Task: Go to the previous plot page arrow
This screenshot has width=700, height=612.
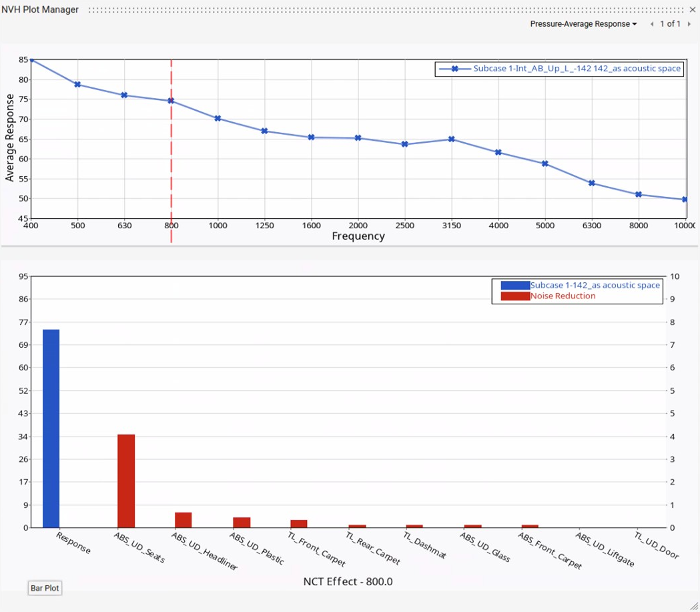Action: point(653,24)
